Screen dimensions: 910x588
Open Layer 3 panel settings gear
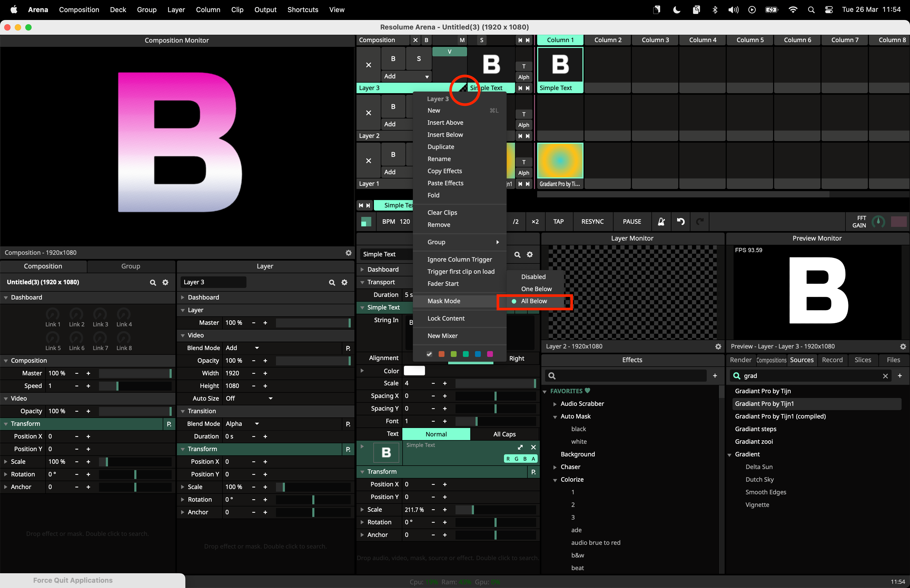coord(344,282)
